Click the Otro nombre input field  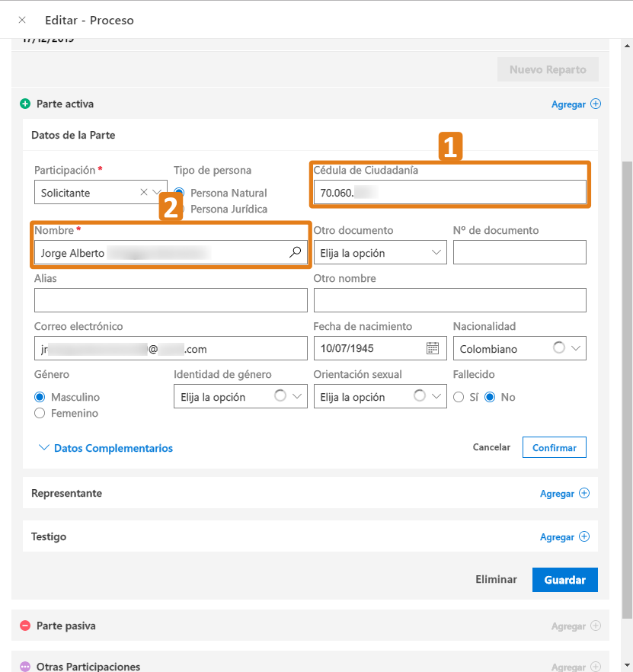tap(450, 300)
